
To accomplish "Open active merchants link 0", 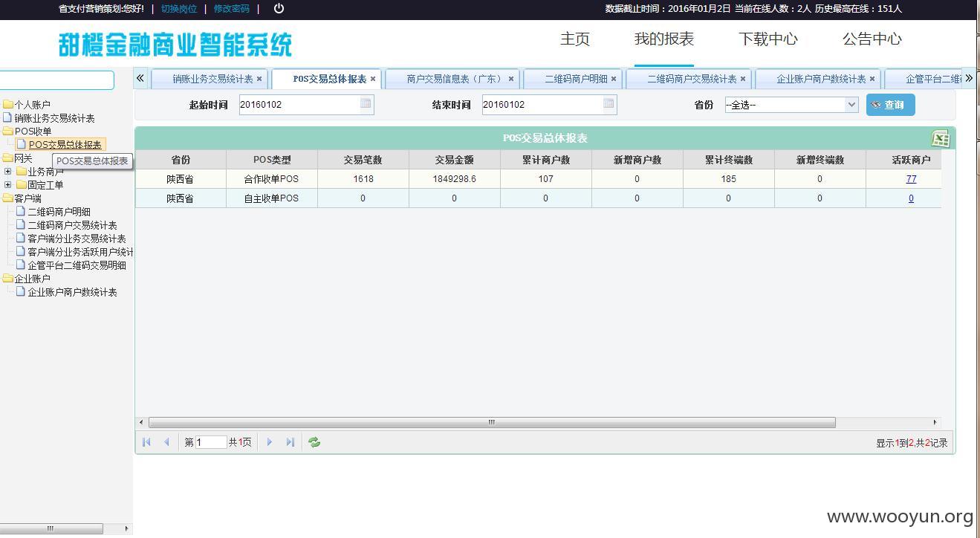I will [911, 198].
